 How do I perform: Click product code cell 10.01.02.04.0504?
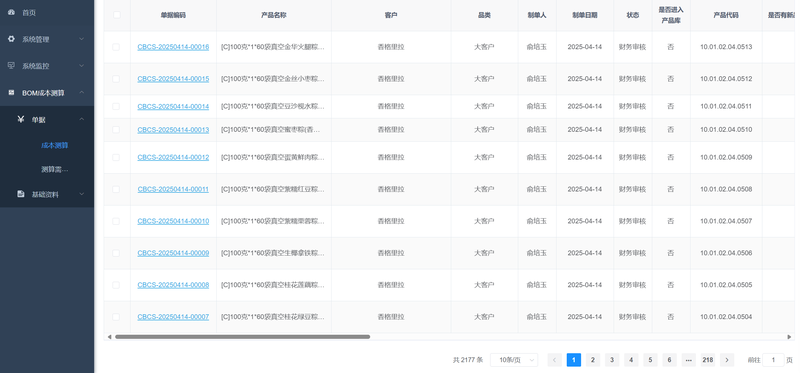pyautogui.click(x=726, y=317)
